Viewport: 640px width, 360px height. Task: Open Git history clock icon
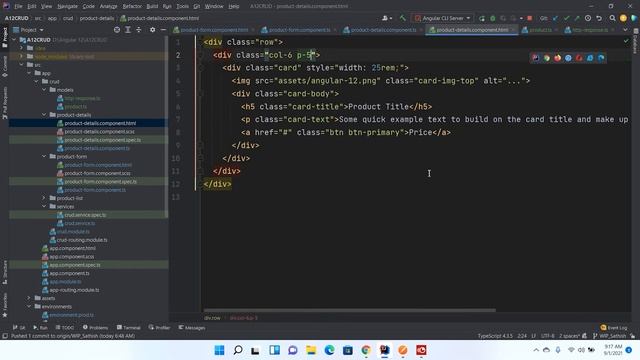(x=588, y=18)
